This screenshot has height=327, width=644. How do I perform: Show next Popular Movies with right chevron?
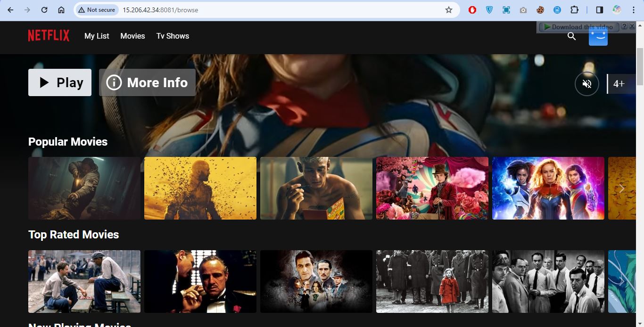coord(622,188)
